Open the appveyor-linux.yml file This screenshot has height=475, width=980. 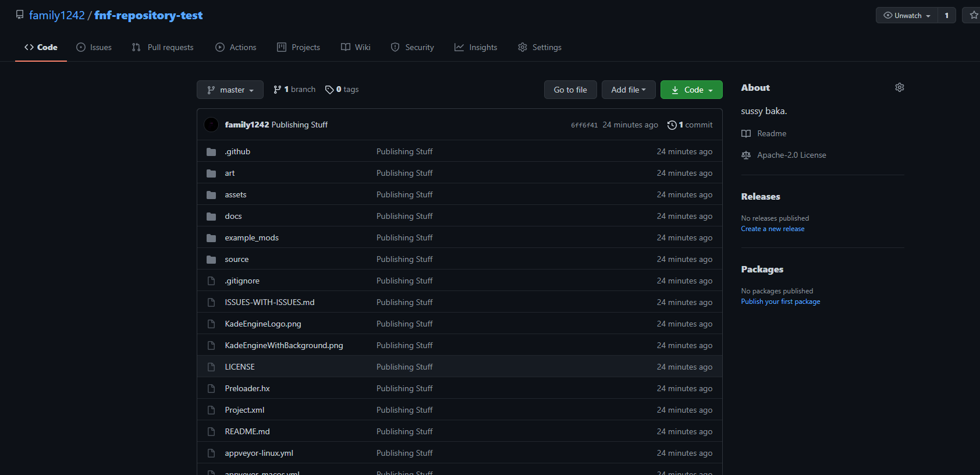259,453
